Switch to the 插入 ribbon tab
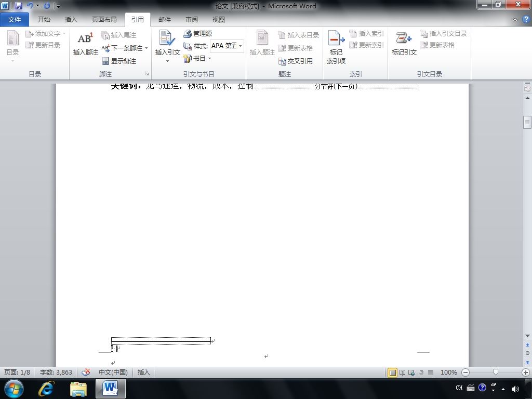 pyautogui.click(x=71, y=20)
